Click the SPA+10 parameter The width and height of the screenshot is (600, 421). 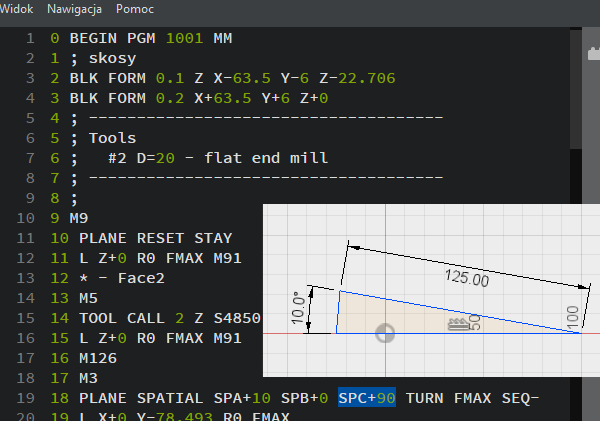(x=242, y=398)
